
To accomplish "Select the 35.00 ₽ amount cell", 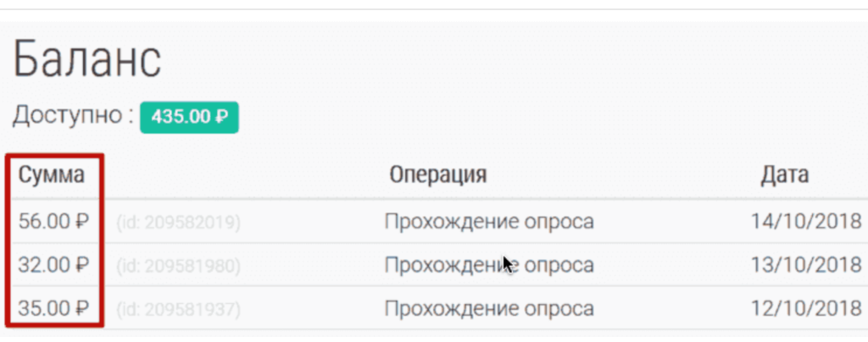I will (x=53, y=306).
